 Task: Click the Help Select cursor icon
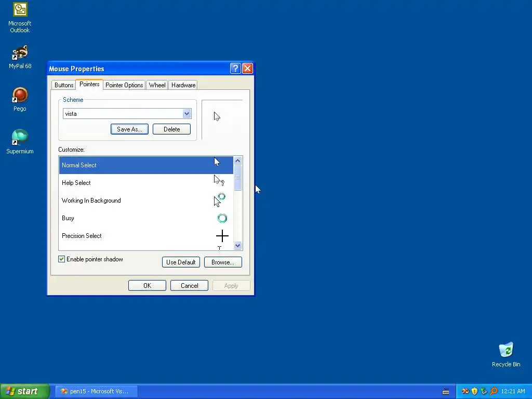pos(219,180)
